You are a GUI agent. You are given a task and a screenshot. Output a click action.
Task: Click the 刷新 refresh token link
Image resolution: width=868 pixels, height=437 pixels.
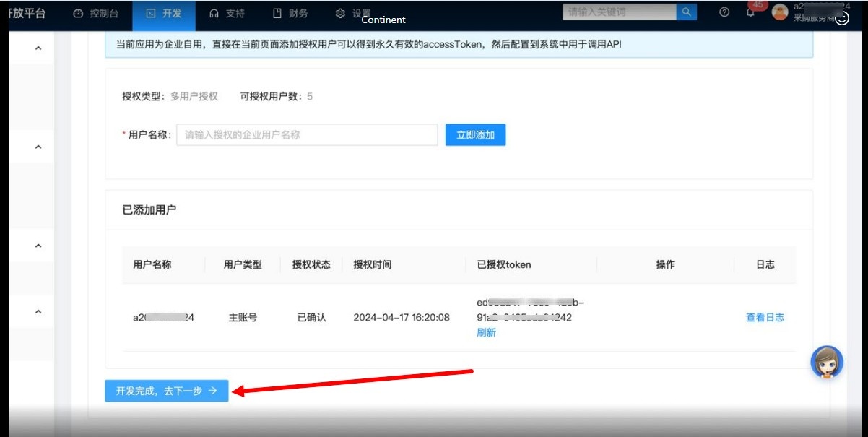coord(486,333)
